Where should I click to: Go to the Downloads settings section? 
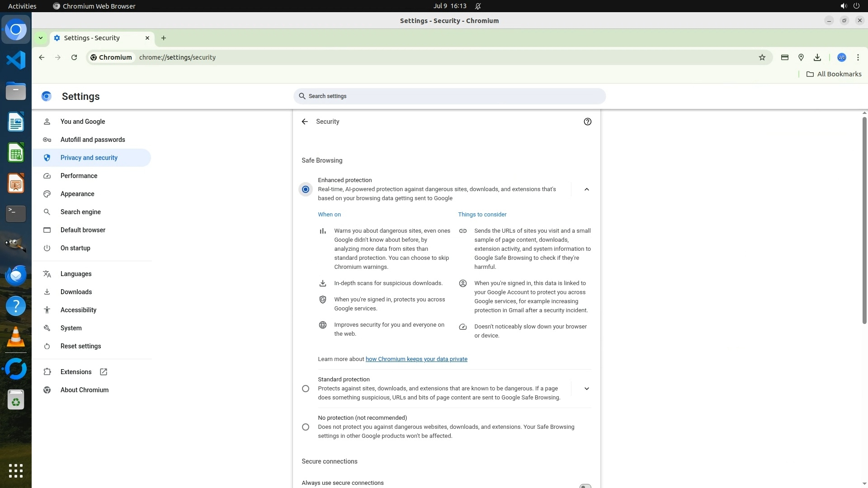click(76, 292)
